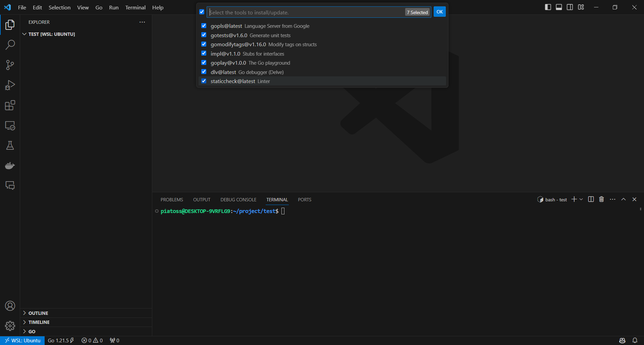Open the Run and Debug view
The width and height of the screenshot is (644, 345).
pyautogui.click(x=10, y=85)
